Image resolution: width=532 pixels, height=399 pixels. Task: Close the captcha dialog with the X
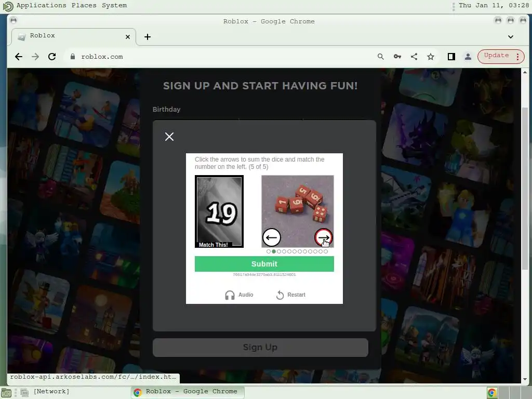[169, 137]
